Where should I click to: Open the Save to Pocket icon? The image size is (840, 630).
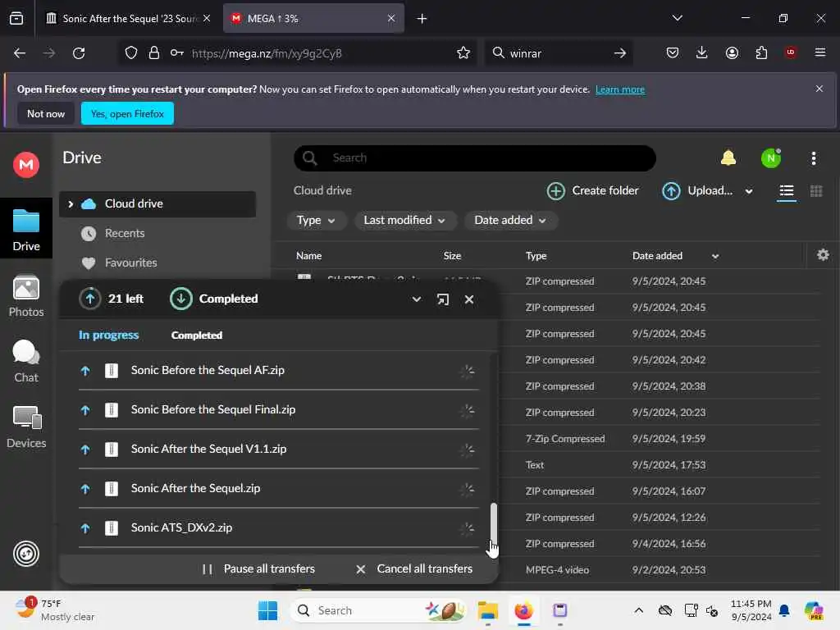coord(673,53)
